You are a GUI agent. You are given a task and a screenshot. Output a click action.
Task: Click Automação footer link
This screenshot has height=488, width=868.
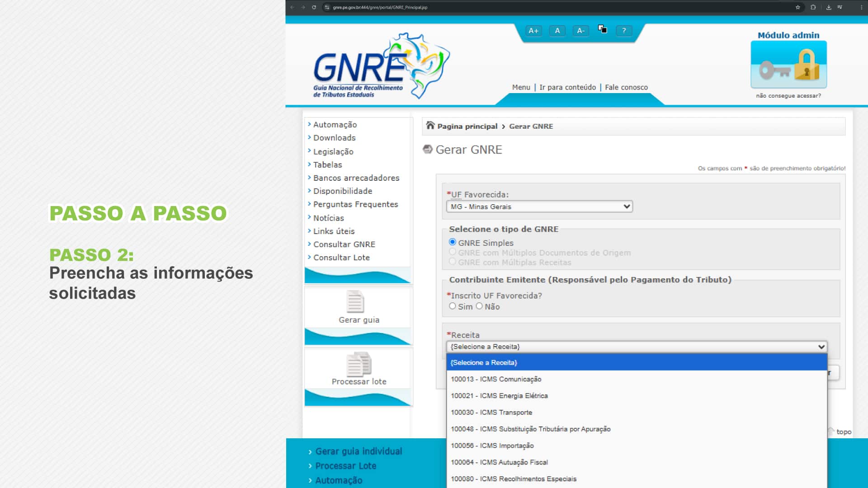[x=339, y=480]
